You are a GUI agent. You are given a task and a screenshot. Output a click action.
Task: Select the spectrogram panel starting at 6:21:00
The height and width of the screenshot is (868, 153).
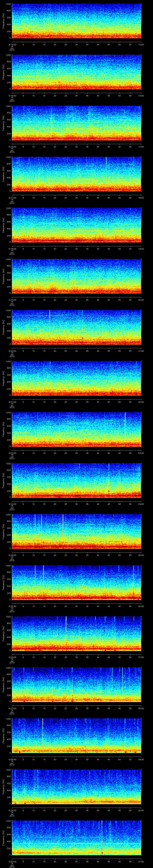(x=76, y=378)
